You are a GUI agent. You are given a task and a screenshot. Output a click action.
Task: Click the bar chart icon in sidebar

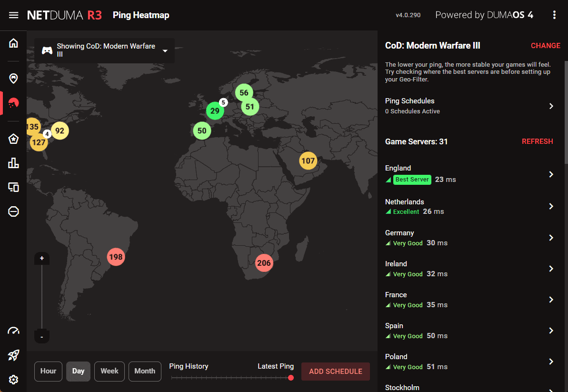coord(14,163)
